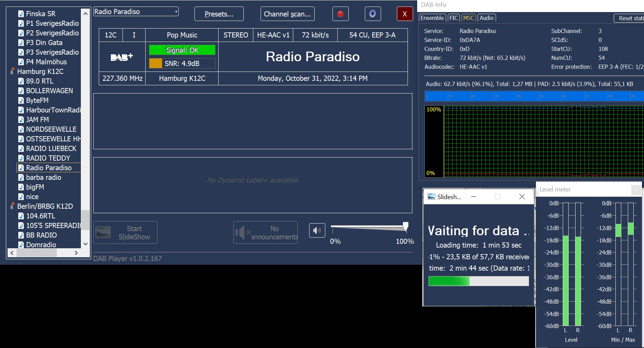Toggle the Start SlideShow button
This screenshot has height=348, width=644.
coord(125,233)
